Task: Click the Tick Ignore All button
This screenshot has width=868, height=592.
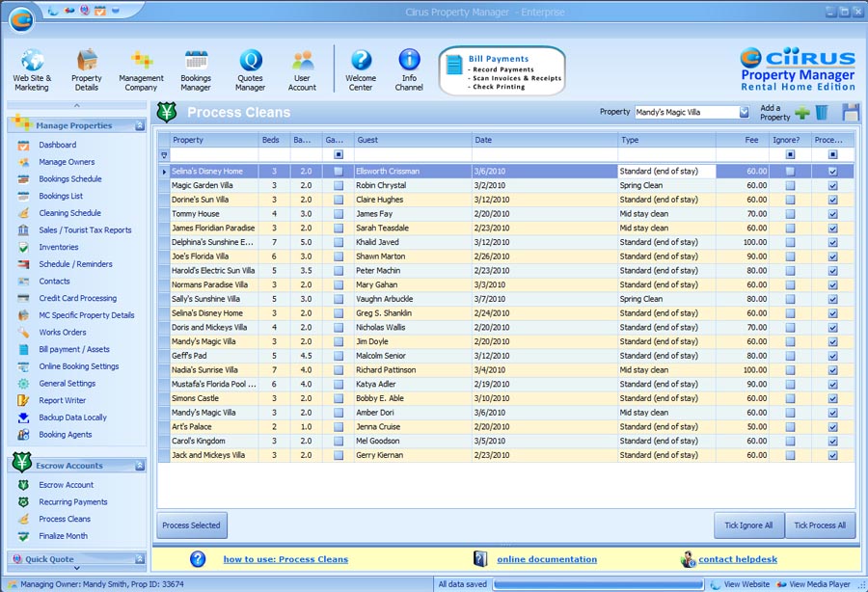Action: click(749, 525)
